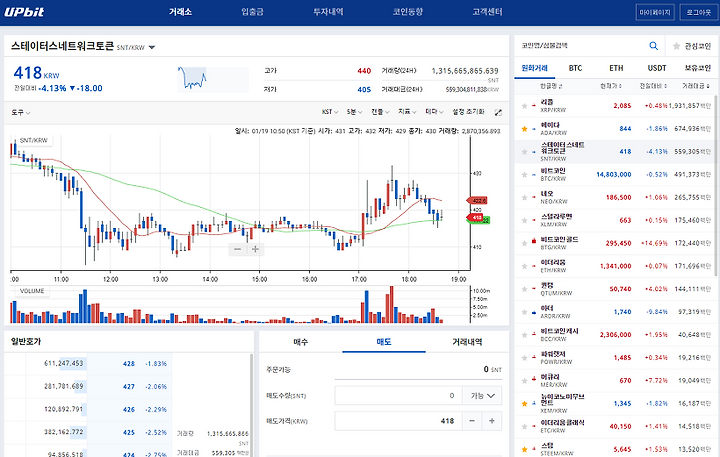Toggle star for 비트코인 BTC/KRW row

524,175
